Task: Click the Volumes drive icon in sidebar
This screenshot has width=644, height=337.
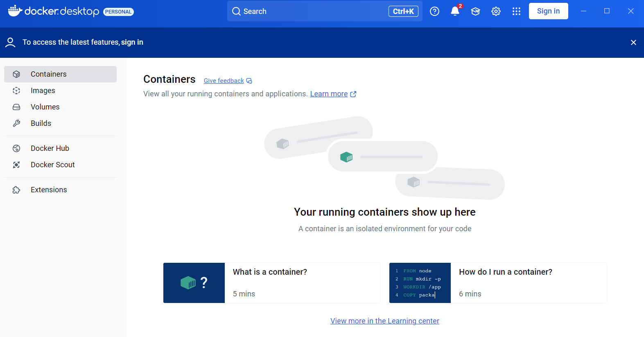Action: click(x=16, y=107)
